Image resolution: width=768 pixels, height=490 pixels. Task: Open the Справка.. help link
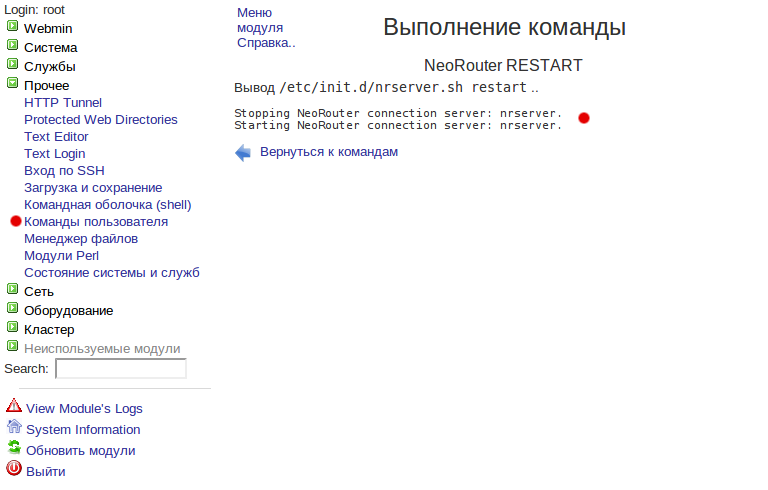tap(266, 43)
